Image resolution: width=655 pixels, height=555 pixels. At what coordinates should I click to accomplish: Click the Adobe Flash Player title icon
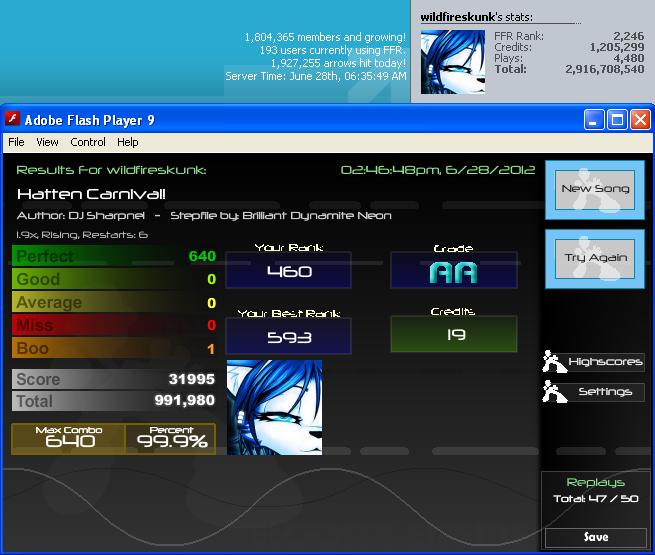pyautogui.click(x=13, y=119)
